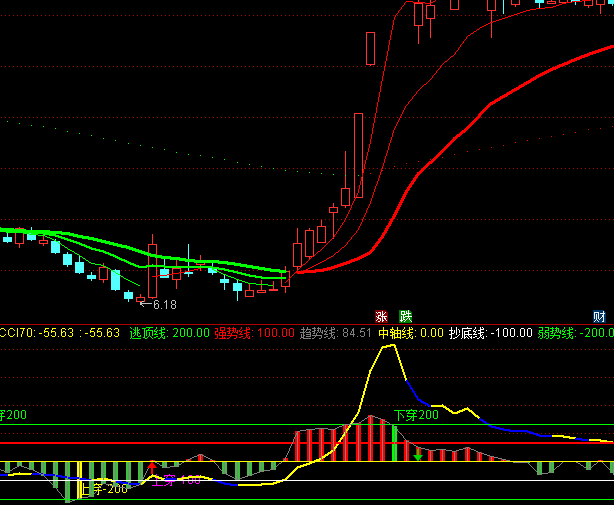Click the green down arrow signal
Image resolution: width=614 pixels, height=505 pixels.
[x=418, y=455]
